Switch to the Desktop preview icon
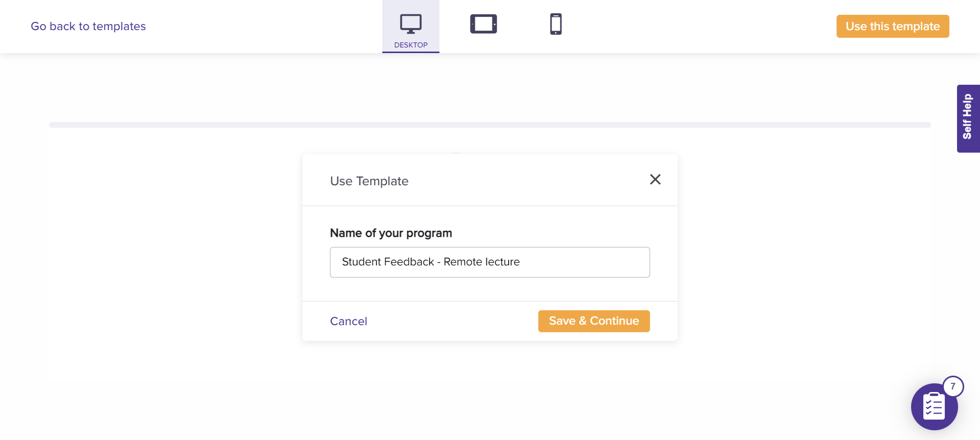 coord(410,23)
